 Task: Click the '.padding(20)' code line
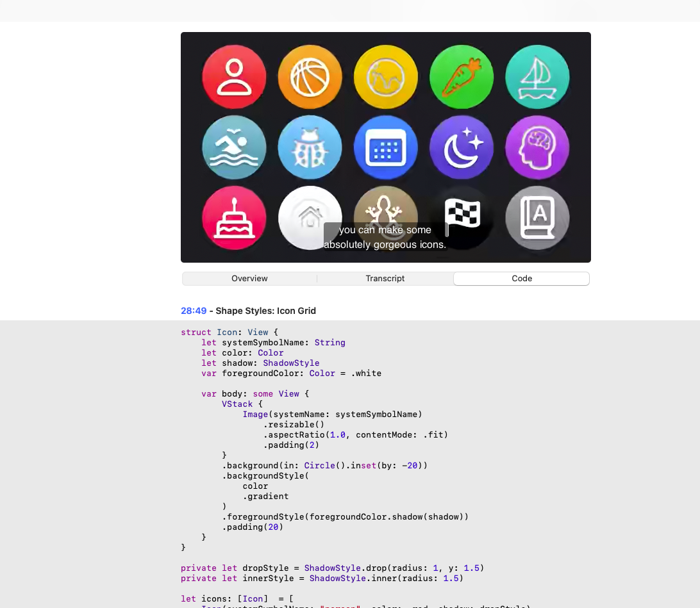pos(253,527)
